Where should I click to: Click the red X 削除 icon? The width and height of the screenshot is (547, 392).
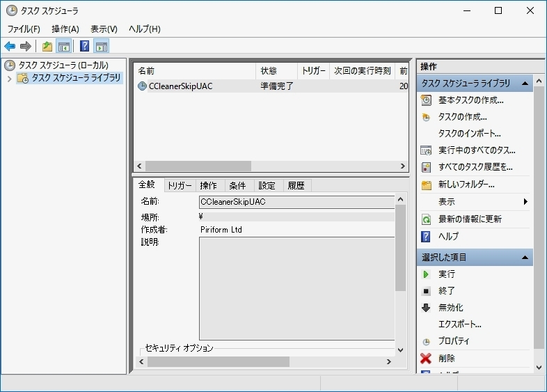coord(426,358)
